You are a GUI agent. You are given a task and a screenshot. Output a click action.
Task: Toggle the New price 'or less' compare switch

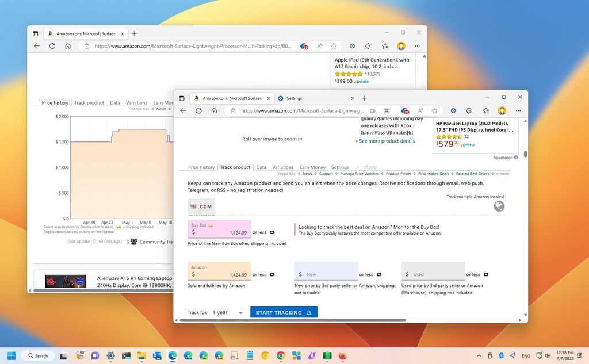click(379, 275)
